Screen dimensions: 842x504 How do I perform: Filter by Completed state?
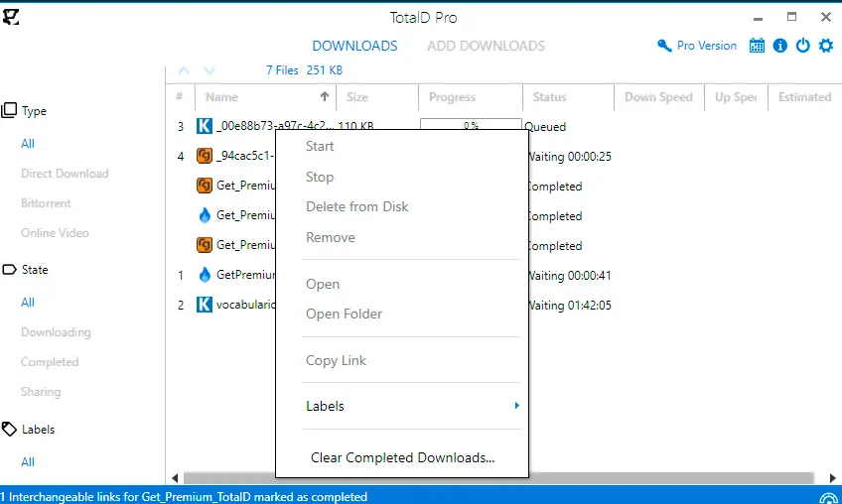[x=50, y=362]
